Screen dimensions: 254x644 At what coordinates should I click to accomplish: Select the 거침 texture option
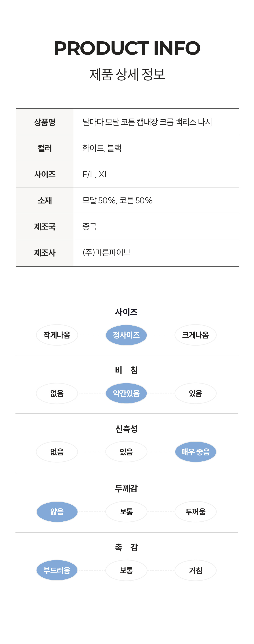pos(195,570)
